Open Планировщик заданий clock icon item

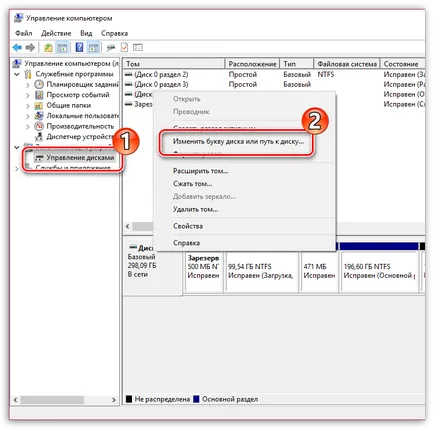(82, 84)
